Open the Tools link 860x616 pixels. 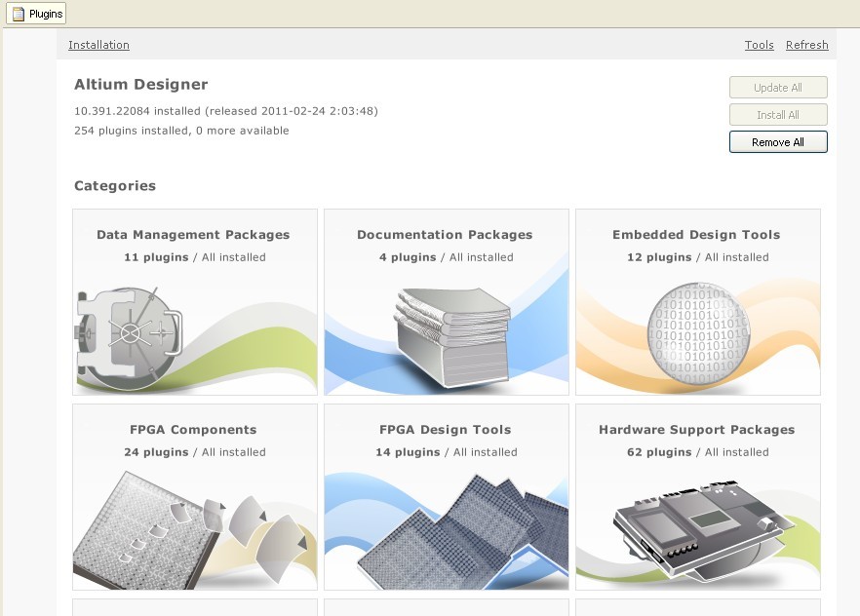[759, 45]
